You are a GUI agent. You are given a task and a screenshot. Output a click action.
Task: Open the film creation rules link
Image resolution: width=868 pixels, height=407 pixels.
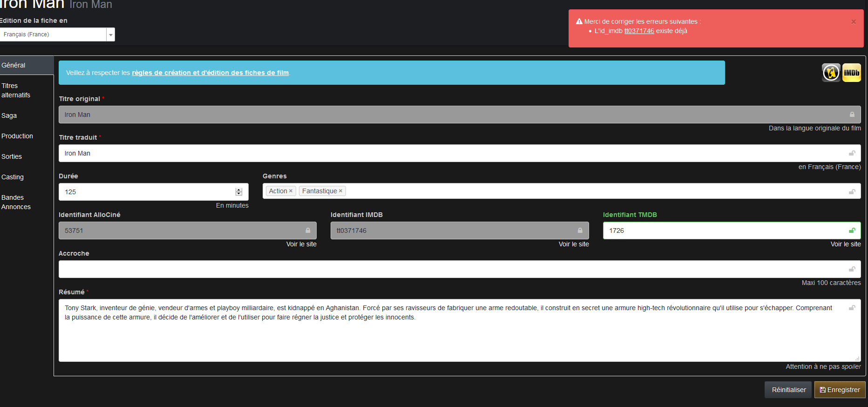[210, 73]
